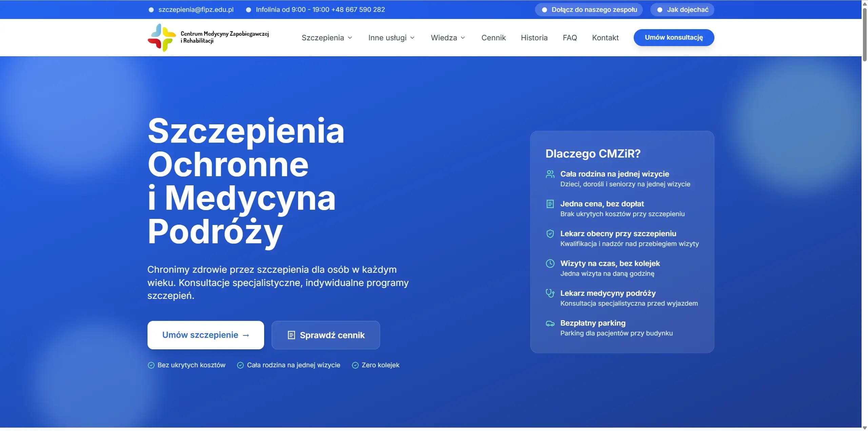Click 'Dzieci, dorośli i seniorzy na jednej wizycie' text
Image resolution: width=868 pixels, height=431 pixels.
(x=625, y=184)
